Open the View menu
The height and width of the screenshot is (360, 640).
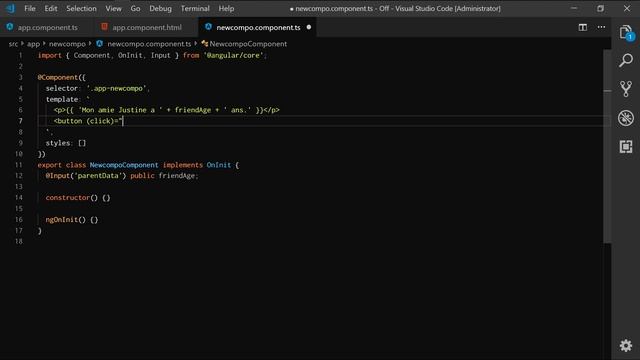(113, 8)
